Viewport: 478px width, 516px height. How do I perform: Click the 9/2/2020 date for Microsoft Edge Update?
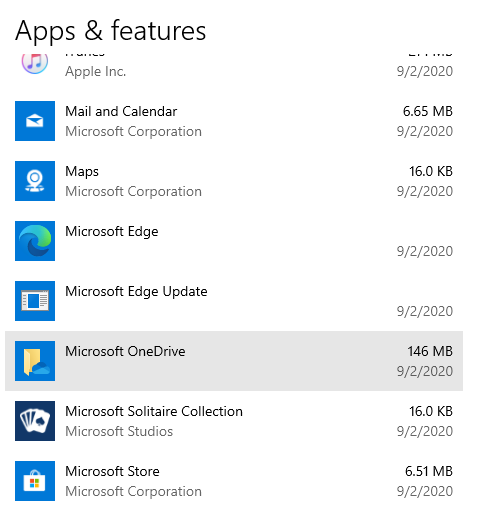click(425, 312)
